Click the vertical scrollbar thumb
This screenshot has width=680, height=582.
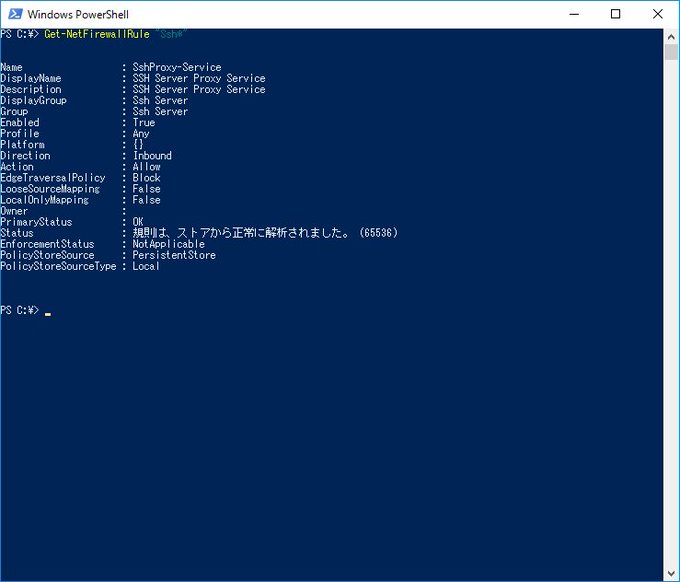click(x=671, y=52)
